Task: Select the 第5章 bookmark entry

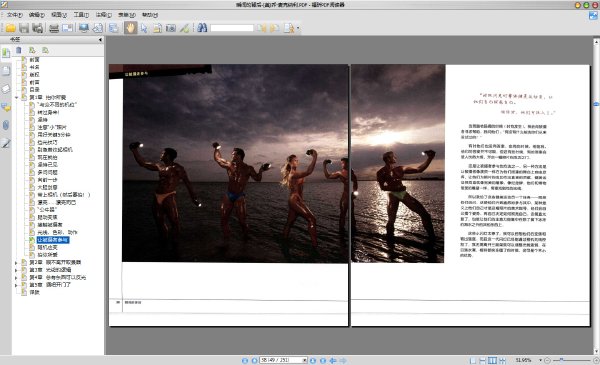Action: (x=50, y=285)
